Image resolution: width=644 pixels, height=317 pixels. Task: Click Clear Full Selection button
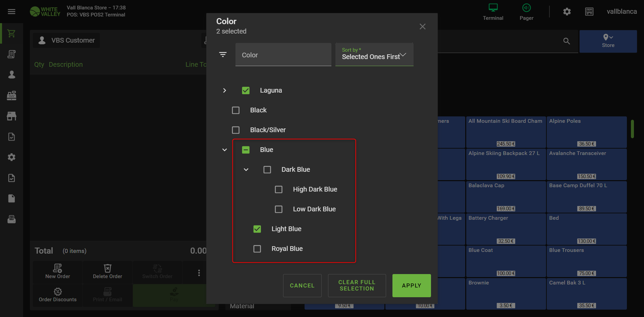[x=357, y=285]
